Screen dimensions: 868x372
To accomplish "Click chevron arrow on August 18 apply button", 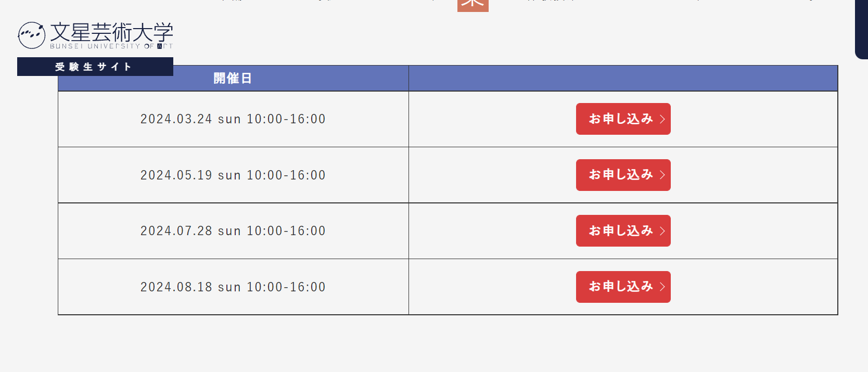I will pos(662,287).
